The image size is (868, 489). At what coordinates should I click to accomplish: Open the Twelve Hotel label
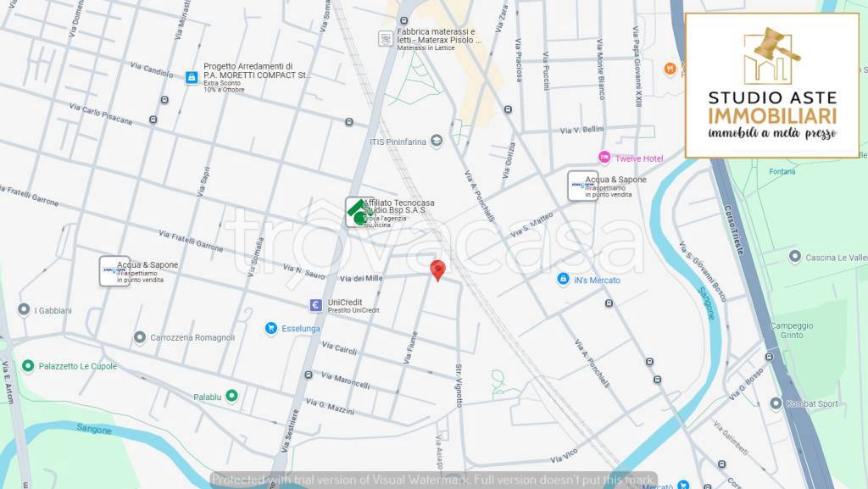point(639,158)
